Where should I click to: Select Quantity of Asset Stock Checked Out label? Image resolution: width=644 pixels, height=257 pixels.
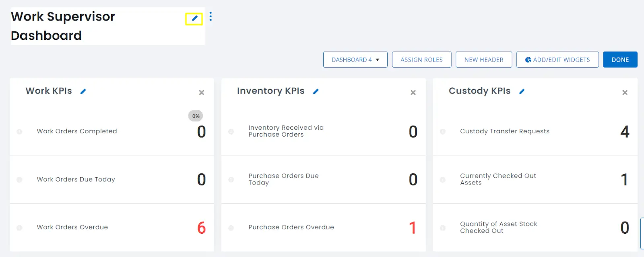click(x=499, y=227)
